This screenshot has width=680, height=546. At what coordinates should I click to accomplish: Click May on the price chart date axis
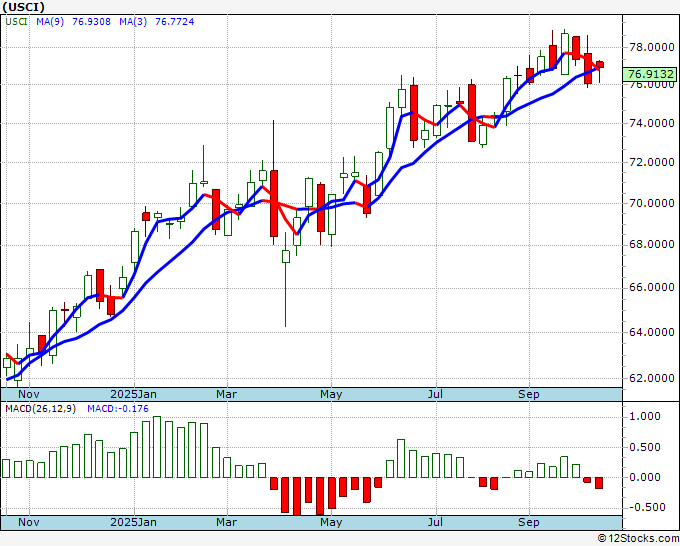331,394
